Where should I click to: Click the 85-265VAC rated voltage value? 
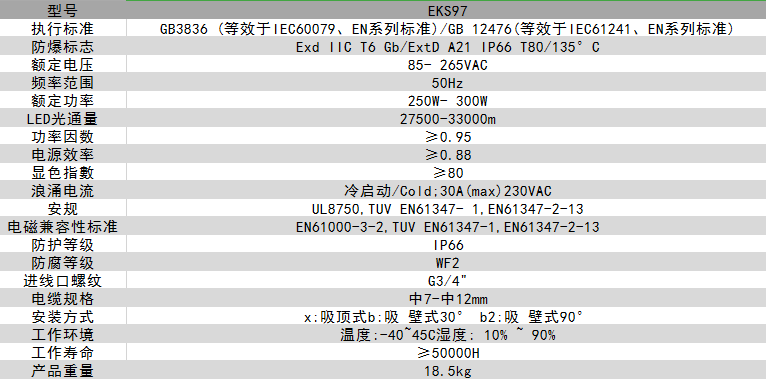pyautogui.click(x=446, y=65)
